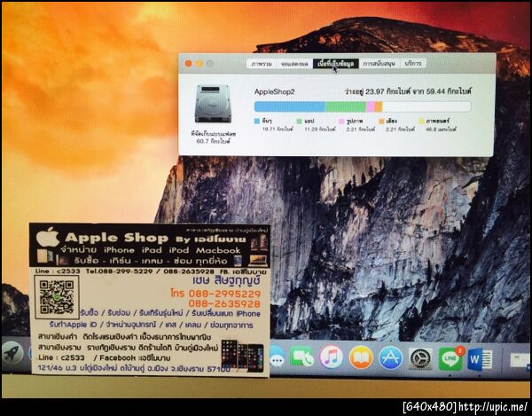
Task: Click the pink photos segment of storage bar
Action: [371, 106]
